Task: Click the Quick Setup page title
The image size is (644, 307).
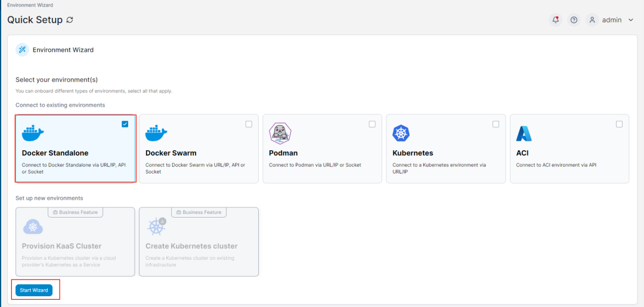Action: tap(35, 20)
